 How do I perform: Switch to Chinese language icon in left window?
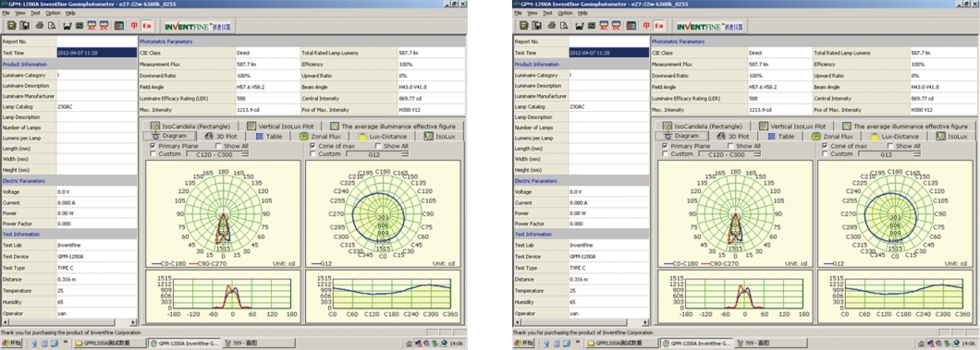(x=134, y=26)
